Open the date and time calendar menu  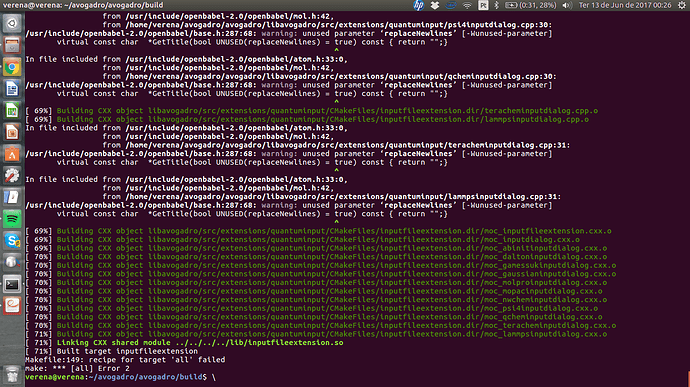pos(625,5)
